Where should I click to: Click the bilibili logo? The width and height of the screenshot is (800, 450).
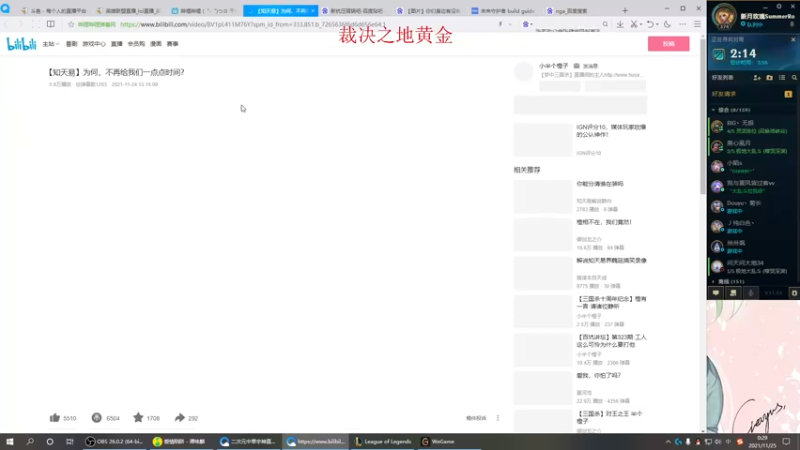click(x=21, y=44)
